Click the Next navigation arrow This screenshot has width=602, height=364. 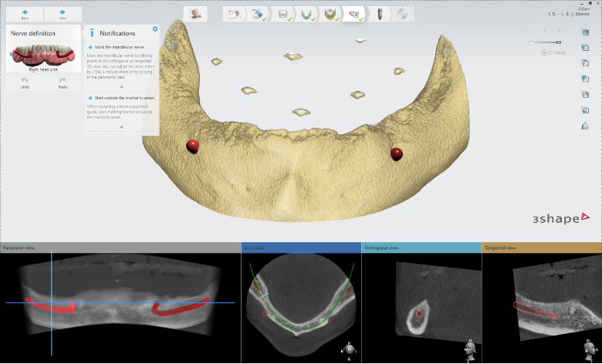tap(63, 13)
